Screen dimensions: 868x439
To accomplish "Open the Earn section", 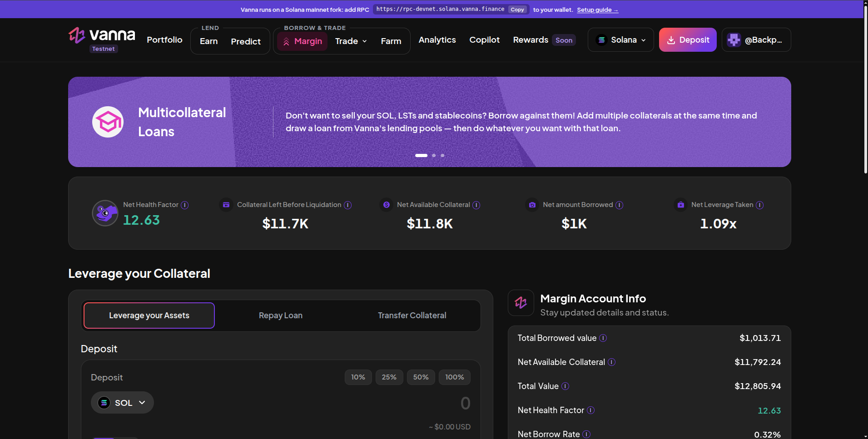I will (x=209, y=41).
